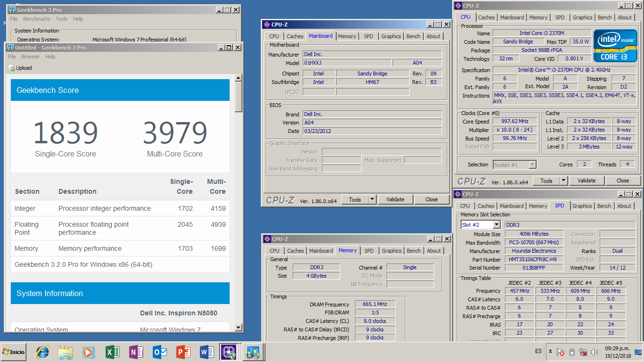The height and width of the screenshot is (362, 644).
Task: Switch to Graphics tab in CPU window
Action: pos(583,17)
